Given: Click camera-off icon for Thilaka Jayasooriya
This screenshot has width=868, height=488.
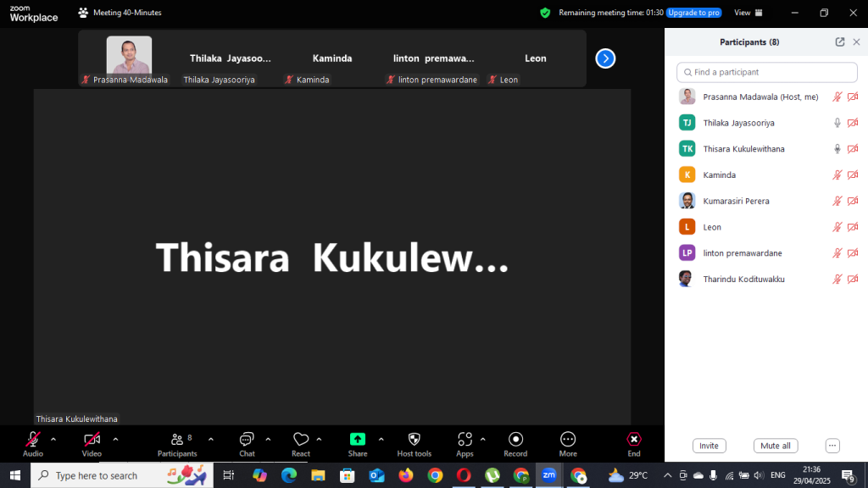Looking at the screenshot, I should 853,123.
